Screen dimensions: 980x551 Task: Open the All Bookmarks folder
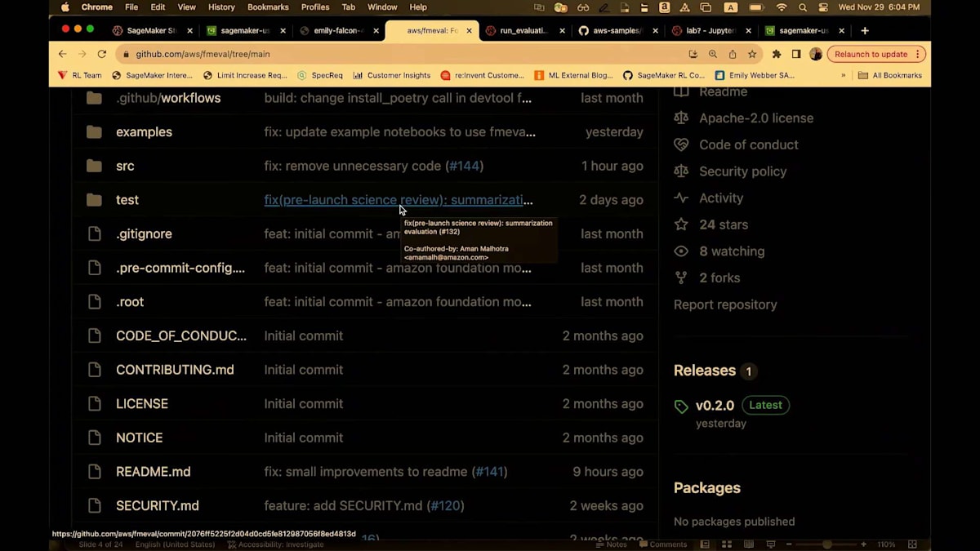coord(890,75)
